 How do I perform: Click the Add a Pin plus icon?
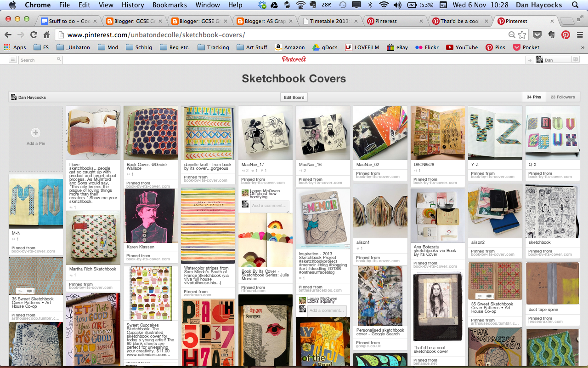[36, 132]
